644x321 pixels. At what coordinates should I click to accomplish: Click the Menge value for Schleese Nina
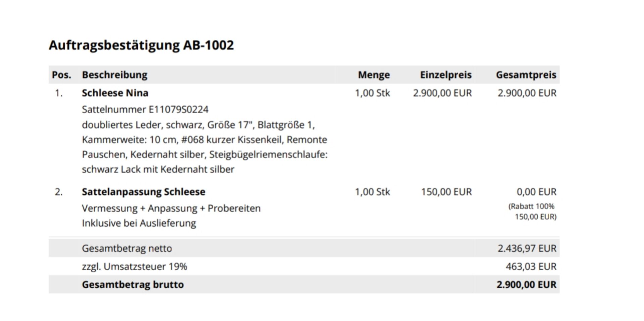[x=372, y=93]
